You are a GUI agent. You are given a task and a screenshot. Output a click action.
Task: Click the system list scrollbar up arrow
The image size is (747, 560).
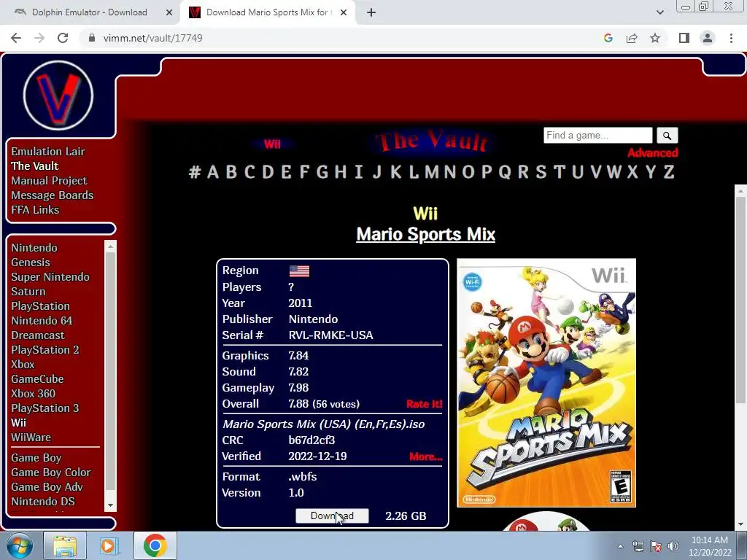coord(111,246)
